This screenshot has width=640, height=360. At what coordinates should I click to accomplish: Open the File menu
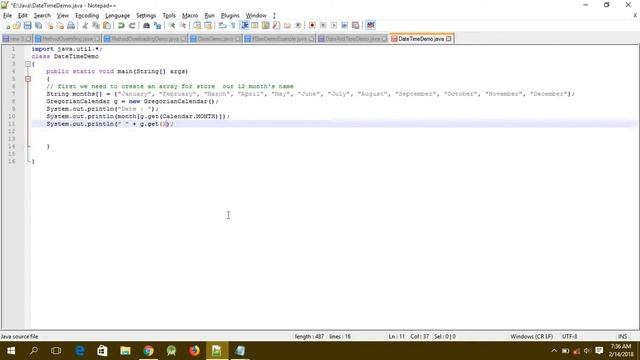[7, 16]
